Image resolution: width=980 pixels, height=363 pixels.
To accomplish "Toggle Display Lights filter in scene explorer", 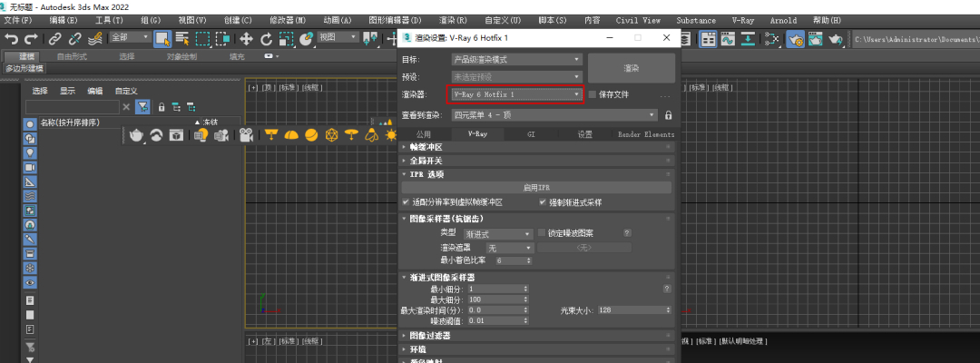I will (x=29, y=152).
